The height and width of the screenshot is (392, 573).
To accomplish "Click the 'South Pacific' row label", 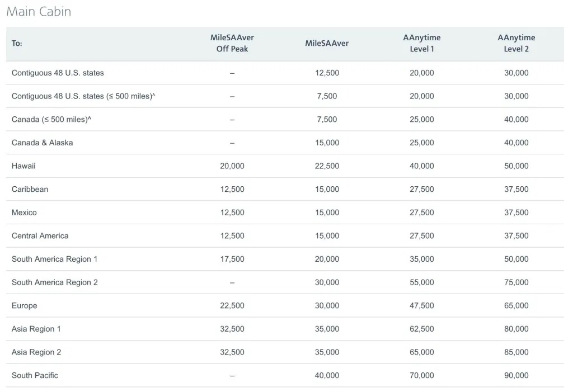I will point(35,376).
